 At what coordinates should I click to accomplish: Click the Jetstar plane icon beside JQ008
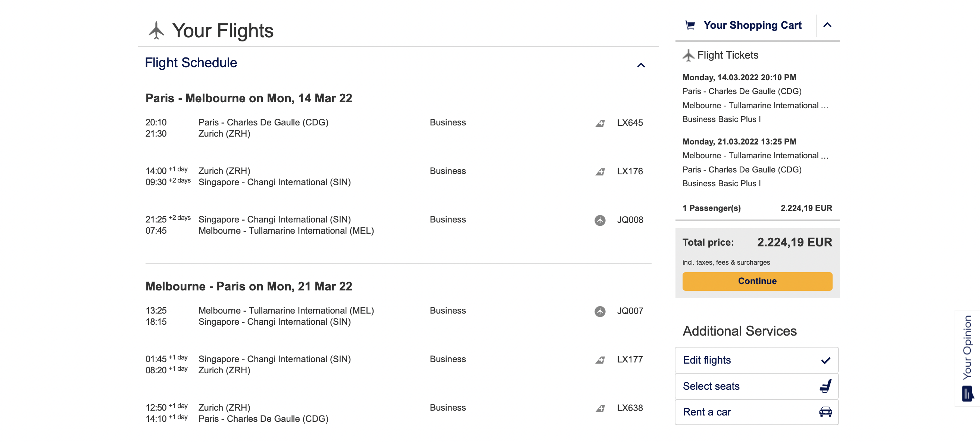(600, 220)
